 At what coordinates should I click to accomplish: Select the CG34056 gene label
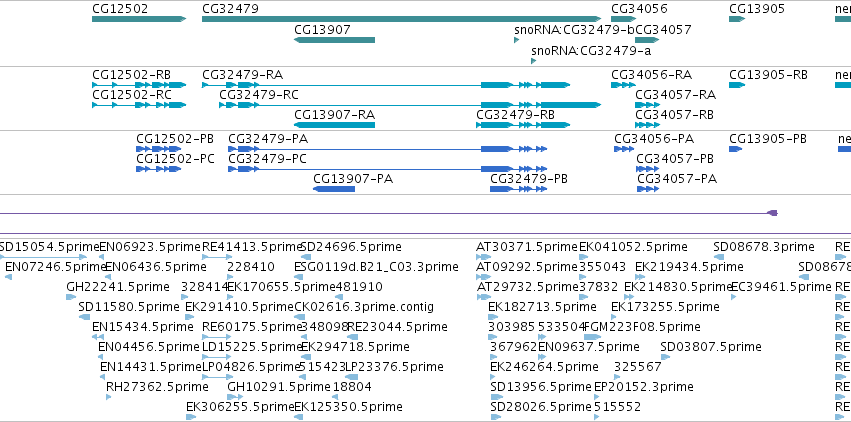639,9
